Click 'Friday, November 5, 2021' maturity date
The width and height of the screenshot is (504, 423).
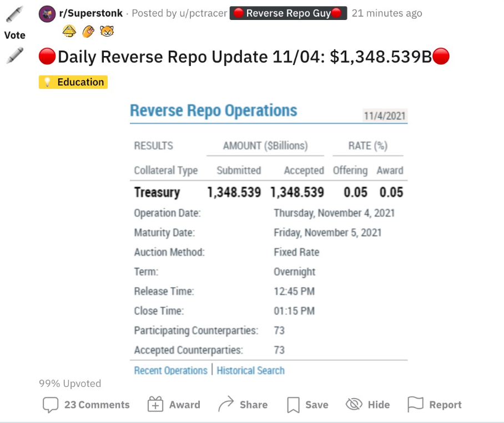327,233
